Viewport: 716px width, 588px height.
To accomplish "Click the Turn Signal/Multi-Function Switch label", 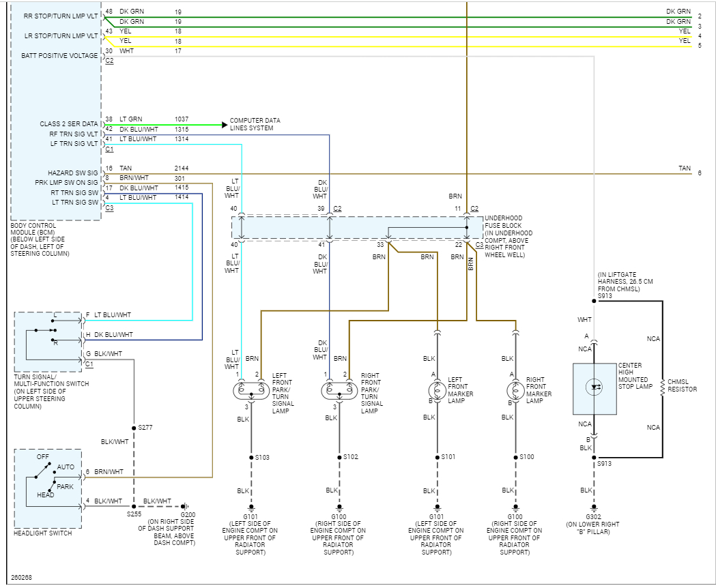I will pyautogui.click(x=51, y=392).
